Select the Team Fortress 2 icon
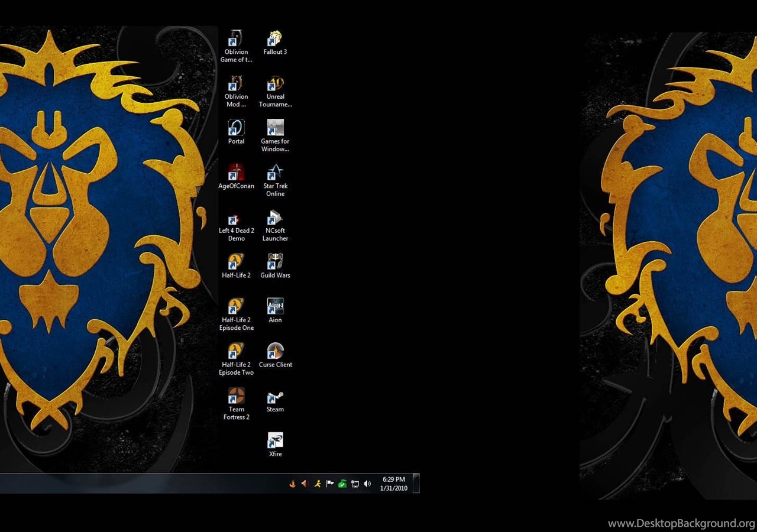This screenshot has width=757, height=532. [x=236, y=404]
